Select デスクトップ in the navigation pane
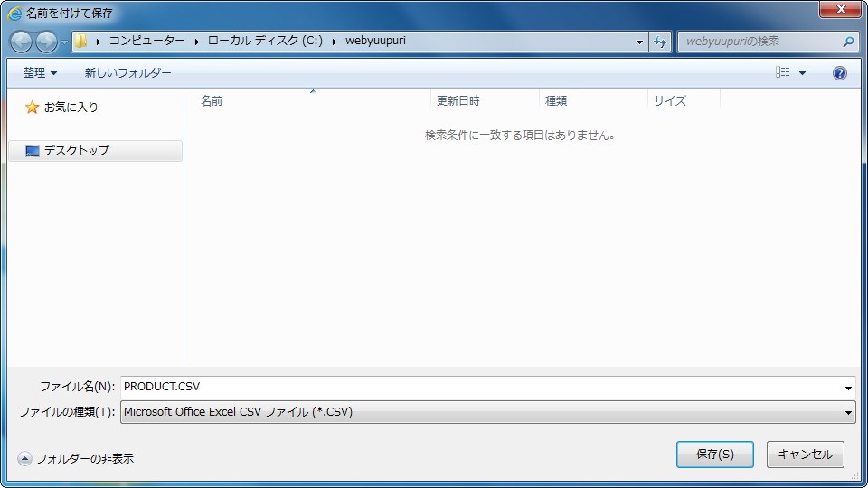 click(x=76, y=151)
